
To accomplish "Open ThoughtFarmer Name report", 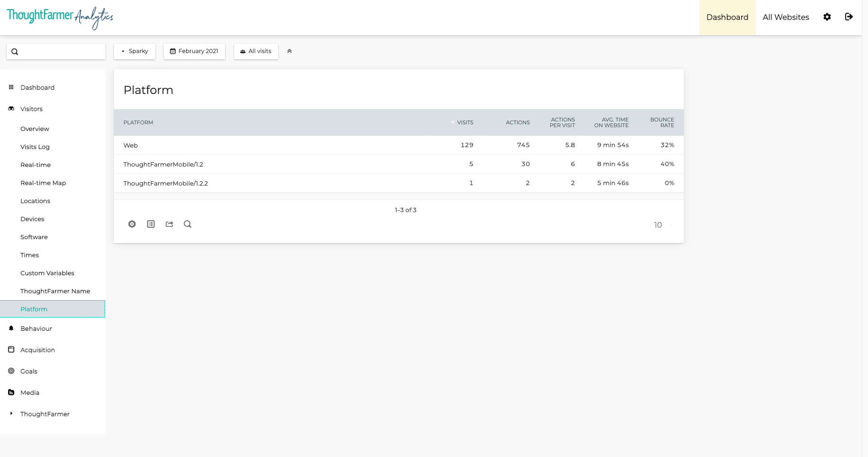I will (x=55, y=291).
